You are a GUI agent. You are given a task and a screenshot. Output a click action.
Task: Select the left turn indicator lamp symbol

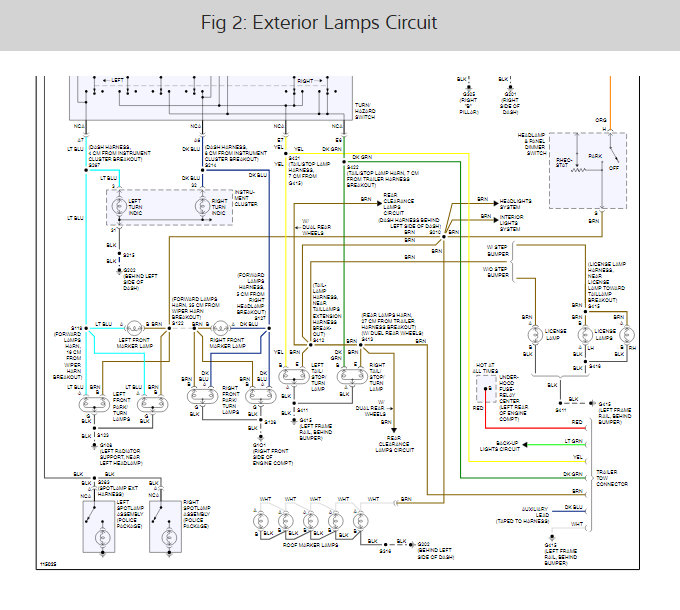coord(119,206)
